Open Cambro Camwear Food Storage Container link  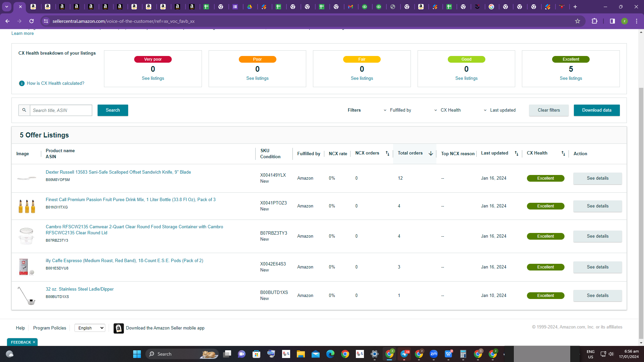pos(135,230)
